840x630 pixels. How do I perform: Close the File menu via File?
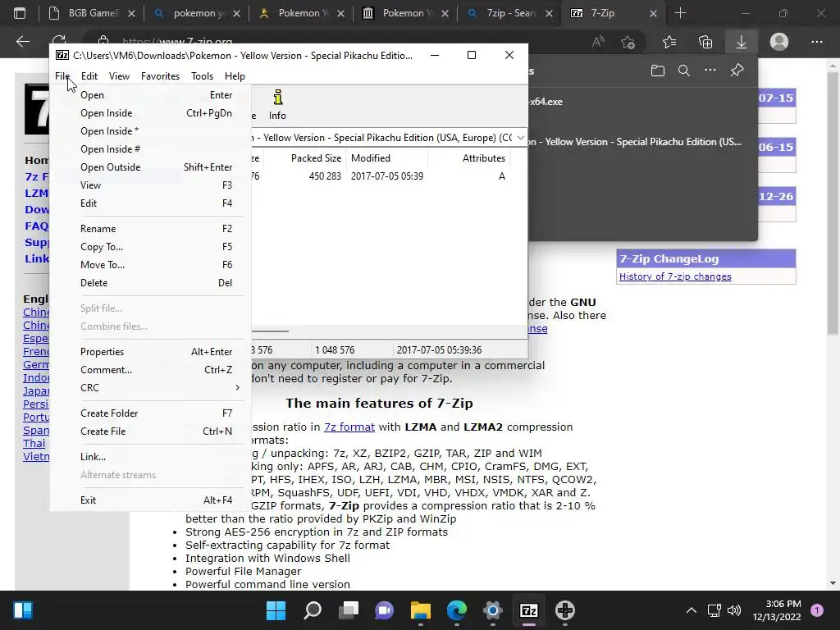[x=62, y=76]
